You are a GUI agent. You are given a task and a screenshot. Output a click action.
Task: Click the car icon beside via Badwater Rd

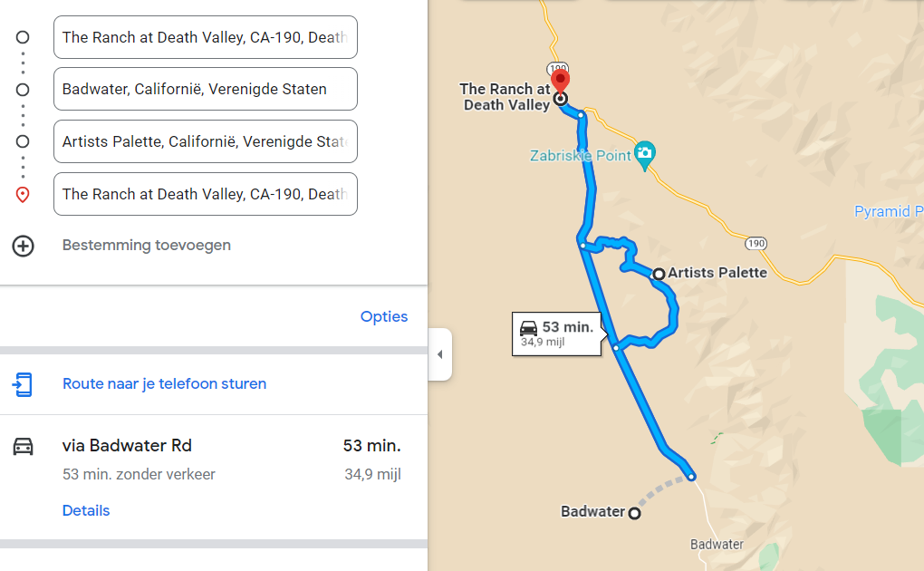[x=23, y=446]
